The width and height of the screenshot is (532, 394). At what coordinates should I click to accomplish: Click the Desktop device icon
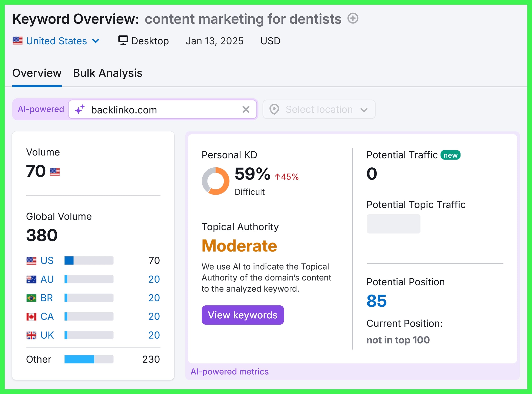pyautogui.click(x=123, y=40)
